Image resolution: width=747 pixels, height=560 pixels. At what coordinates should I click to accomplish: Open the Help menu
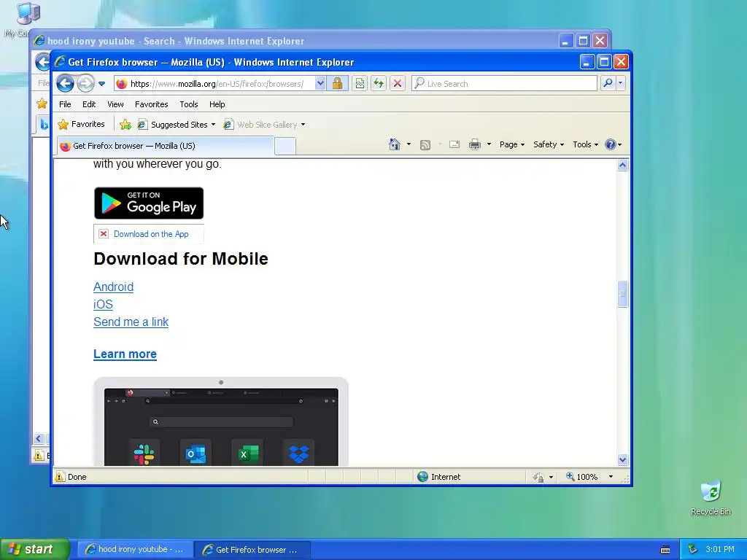(217, 104)
